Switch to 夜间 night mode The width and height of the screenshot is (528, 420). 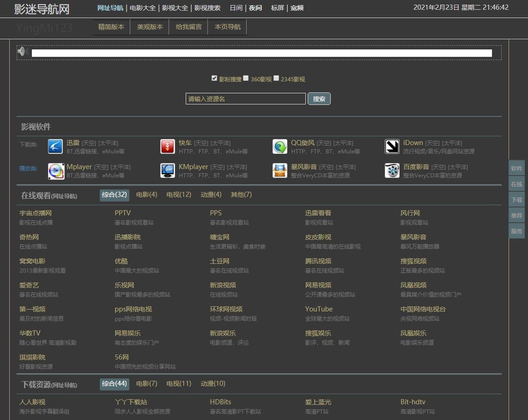255,8
